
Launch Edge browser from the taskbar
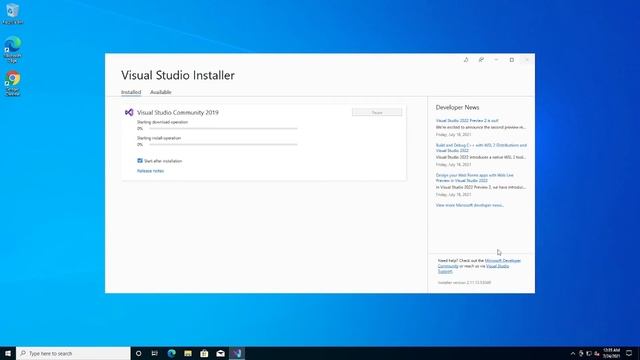click(x=171, y=353)
